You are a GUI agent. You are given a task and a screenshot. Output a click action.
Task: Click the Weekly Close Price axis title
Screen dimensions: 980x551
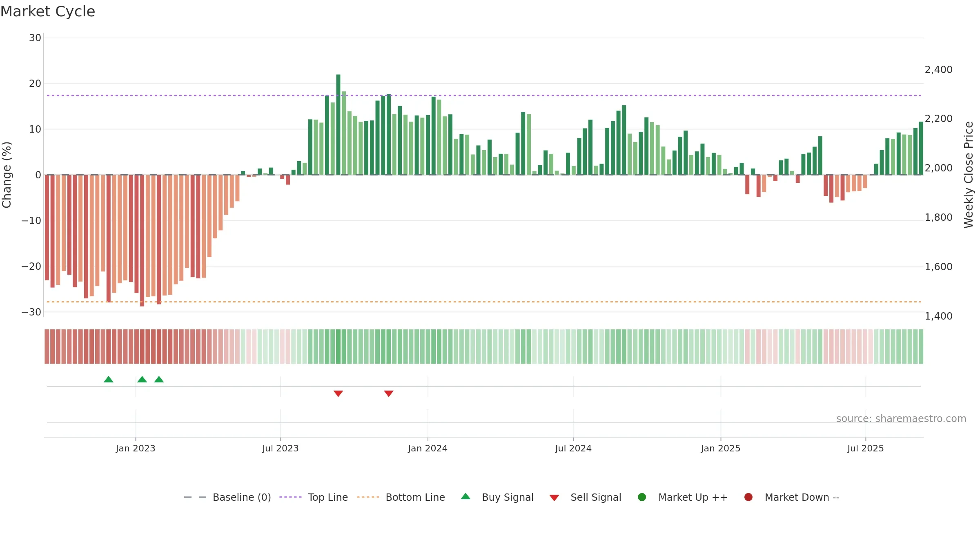click(969, 175)
